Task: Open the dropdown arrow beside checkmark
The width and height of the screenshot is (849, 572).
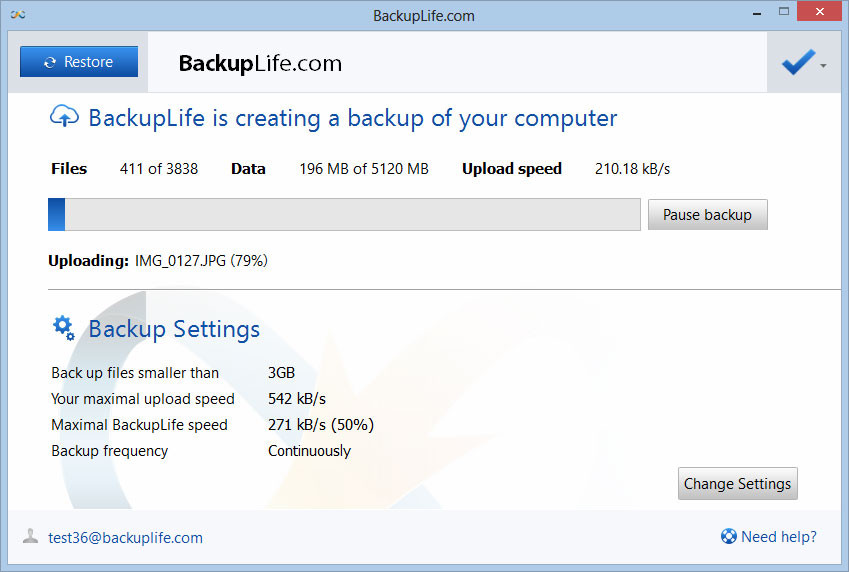Action: (x=823, y=66)
